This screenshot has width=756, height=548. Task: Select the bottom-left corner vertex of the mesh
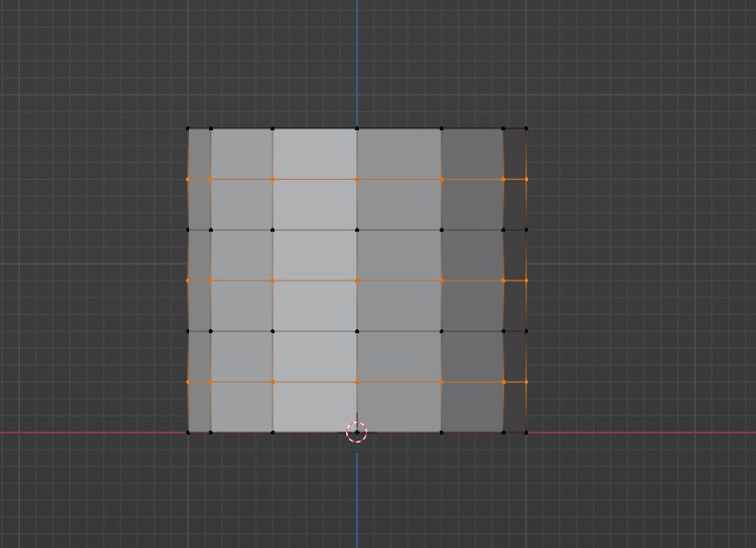188,433
